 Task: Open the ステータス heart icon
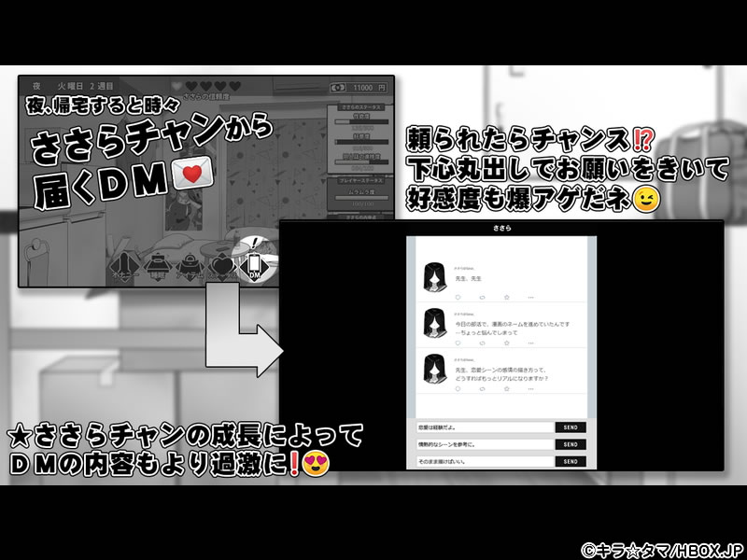[221, 268]
